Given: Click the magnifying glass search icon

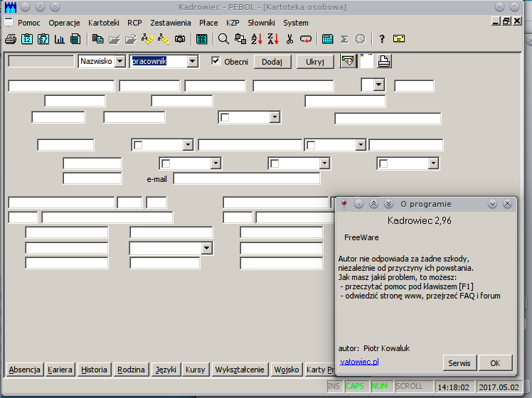Looking at the screenshot, I should pyautogui.click(x=223, y=38).
